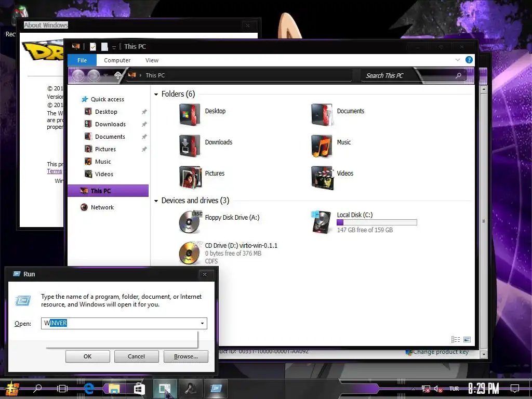
Task: Select Local Disk (C:) drive icon
Action: [321, 222]
